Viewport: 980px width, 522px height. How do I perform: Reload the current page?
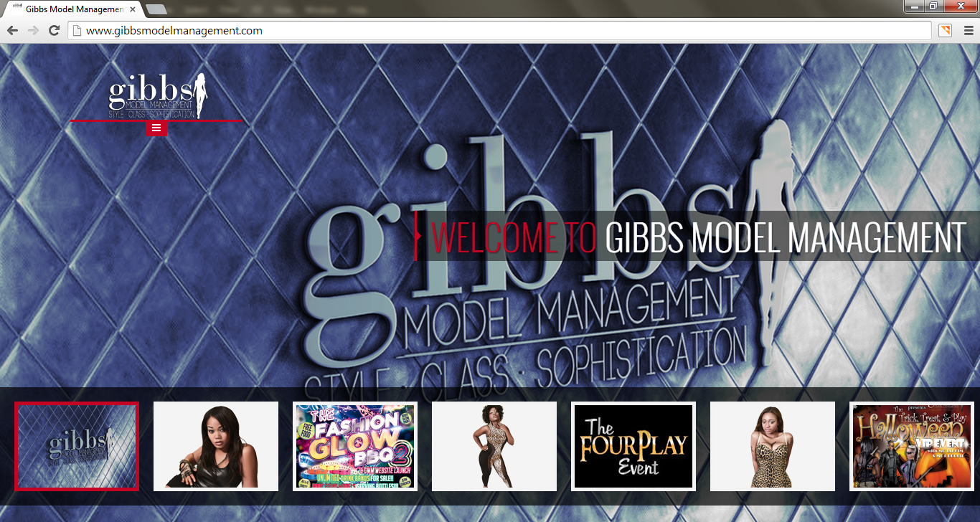click(x=54, y=30)
